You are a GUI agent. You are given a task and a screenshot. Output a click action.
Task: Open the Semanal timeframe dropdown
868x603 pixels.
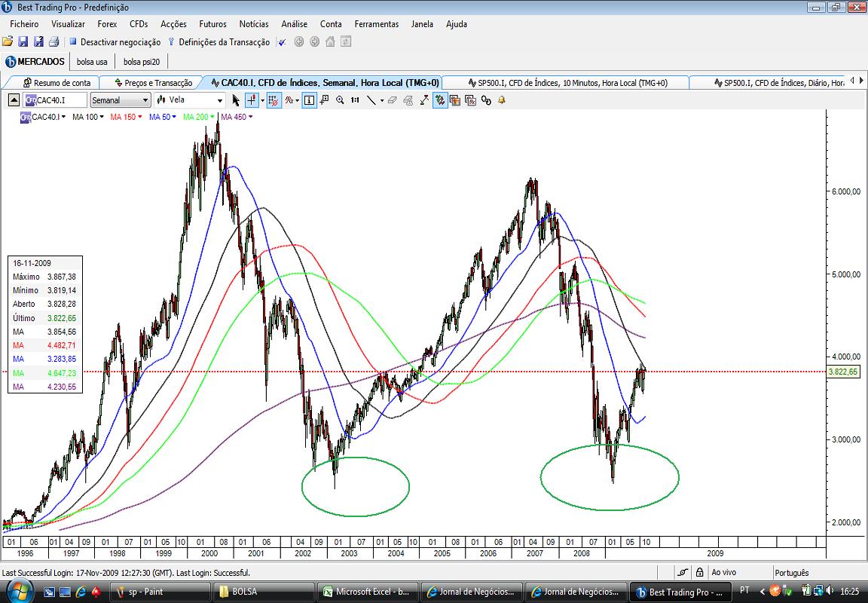tap(120, 100)
